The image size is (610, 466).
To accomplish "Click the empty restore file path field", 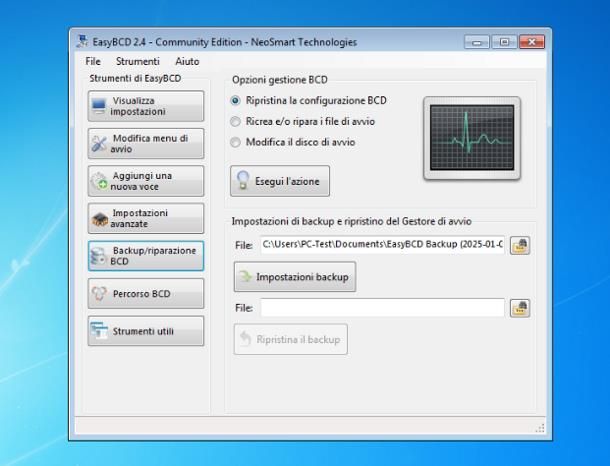I will coord(382,308).
